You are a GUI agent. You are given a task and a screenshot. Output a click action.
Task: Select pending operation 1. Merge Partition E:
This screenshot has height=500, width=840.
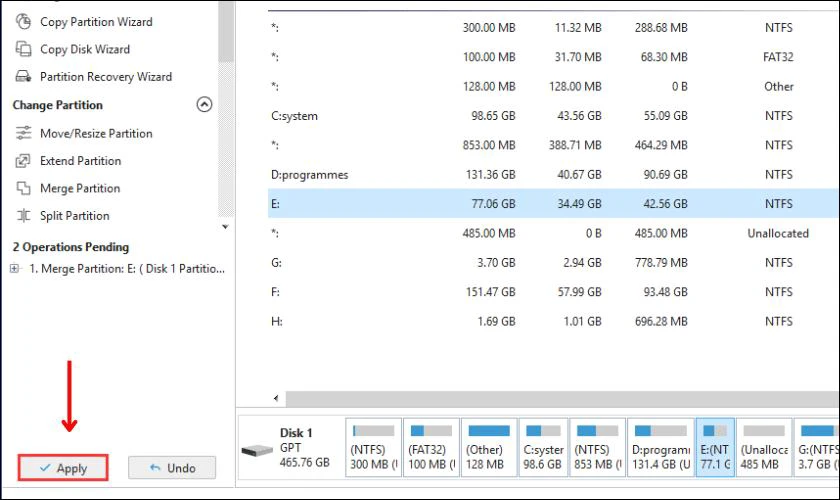point(127,268)
